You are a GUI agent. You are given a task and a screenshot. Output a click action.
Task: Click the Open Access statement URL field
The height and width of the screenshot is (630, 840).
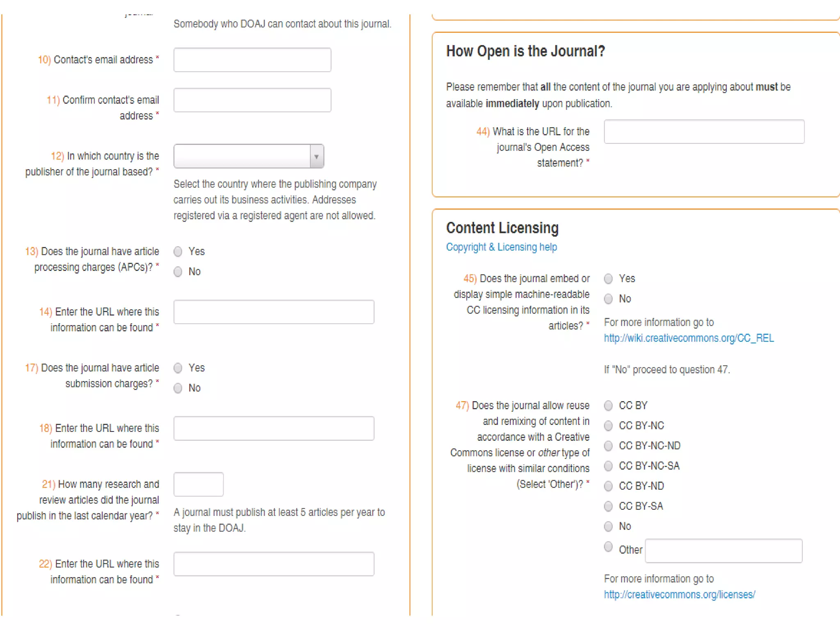(704, 132)
